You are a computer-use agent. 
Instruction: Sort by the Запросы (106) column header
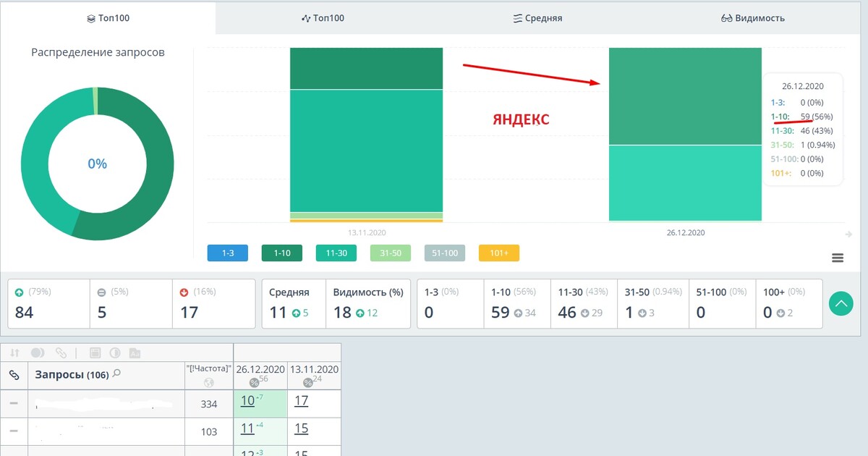tap(71, 375)
